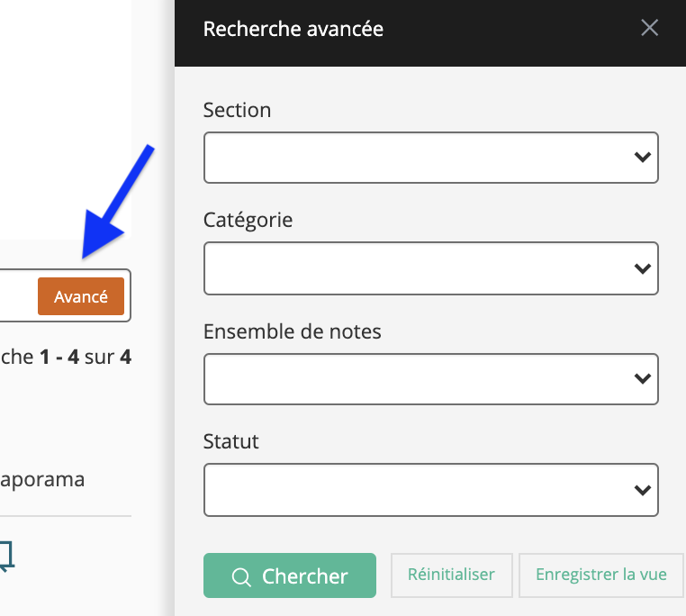The height and width of the screenshot is (616, 686).
Task: Click the orange Avancé button
Action: coord(81,296)
